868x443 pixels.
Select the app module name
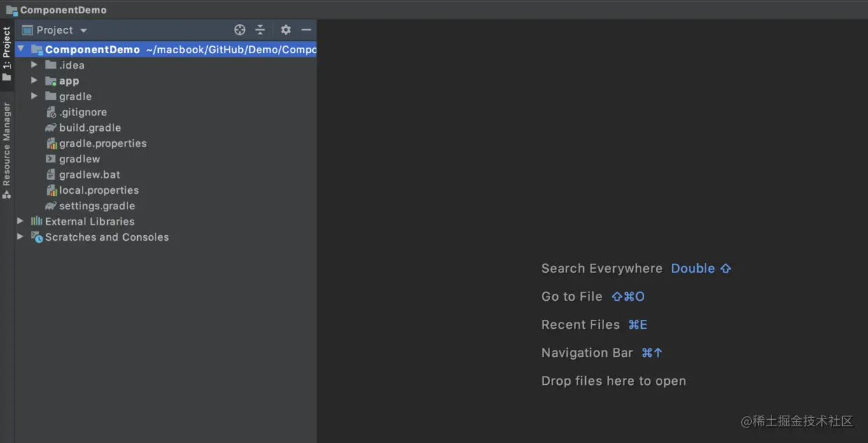(69, 81)
